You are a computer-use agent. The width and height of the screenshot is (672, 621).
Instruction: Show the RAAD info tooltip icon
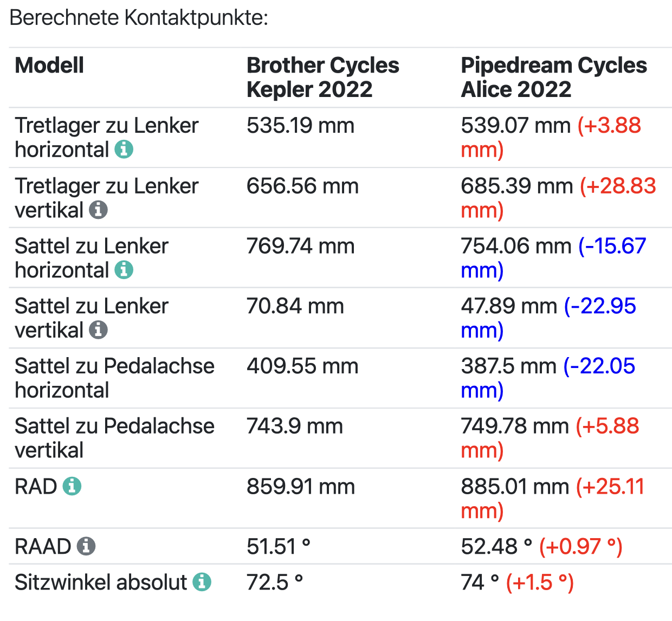pos(86,546)
